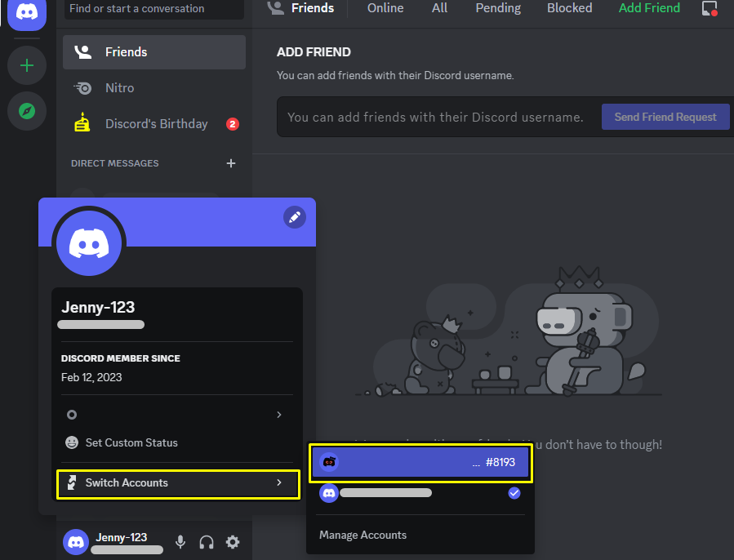Open Discord's Birthday entry
This screenshot has height=560, width=734.
[x=154, y=124]
